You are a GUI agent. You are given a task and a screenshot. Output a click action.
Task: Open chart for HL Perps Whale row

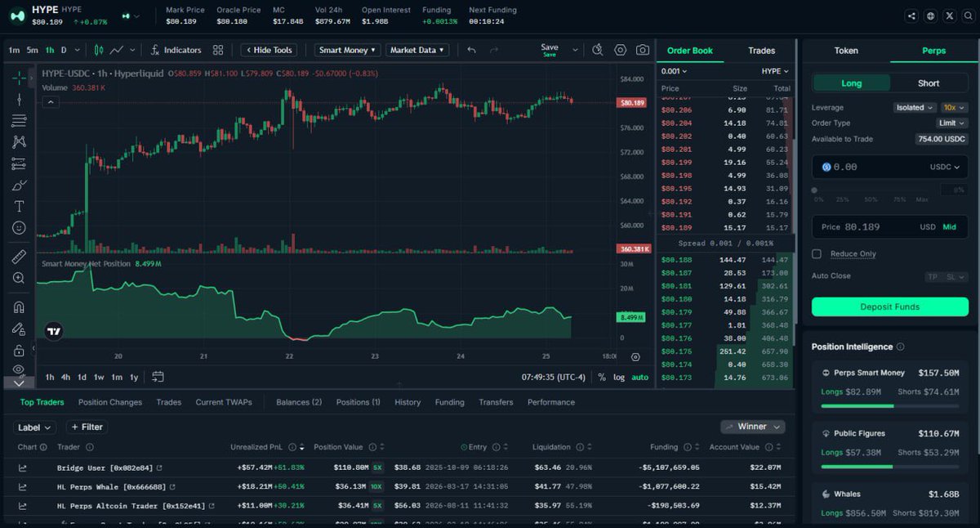coord(22,487)
